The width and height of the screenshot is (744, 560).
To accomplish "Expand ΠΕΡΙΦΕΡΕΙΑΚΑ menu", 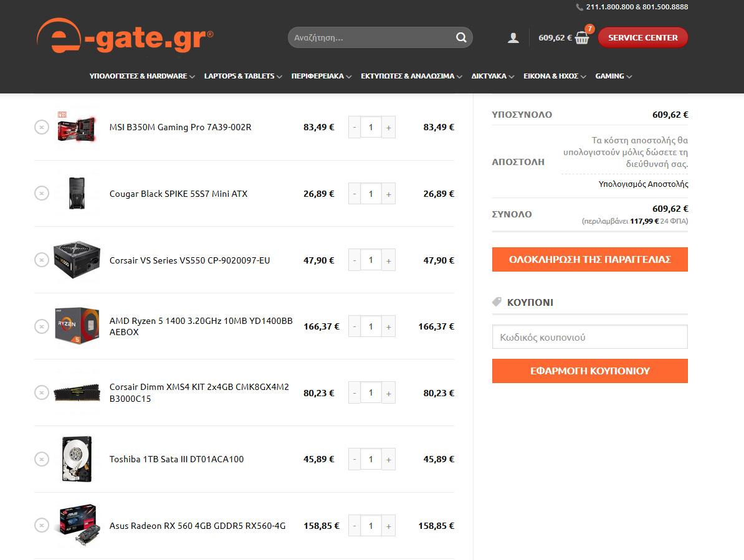I will tap(322, 76).
